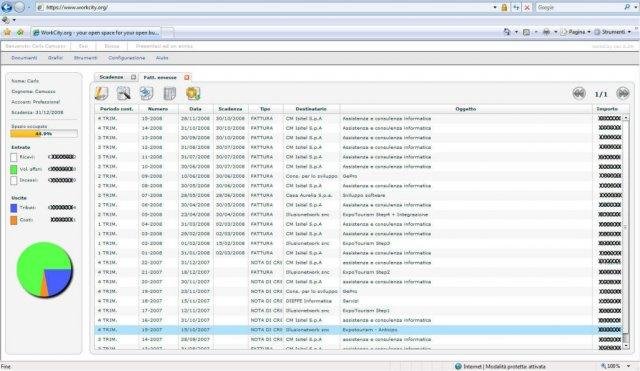The height and width of the screenshot is (371, 640).
Task: Click the Borsa link in the top bar
Action: tap(111, 46)
